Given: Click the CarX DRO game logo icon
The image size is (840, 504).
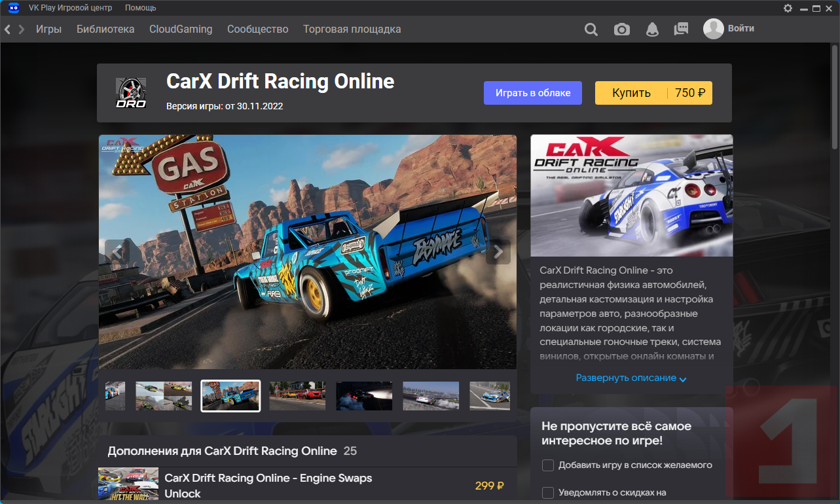Looking at the screenshot, I should point(131,93).
